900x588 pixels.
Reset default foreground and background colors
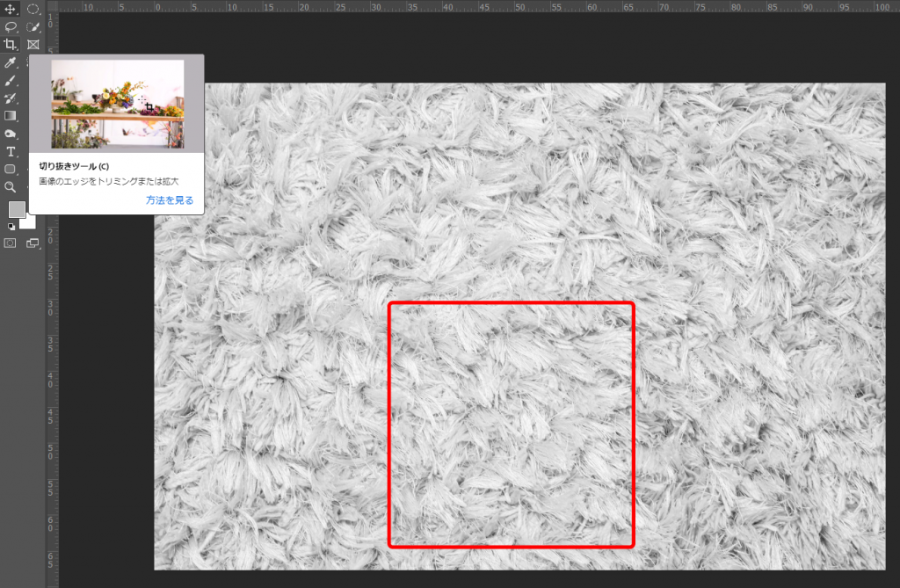click(x=11, y=226)
